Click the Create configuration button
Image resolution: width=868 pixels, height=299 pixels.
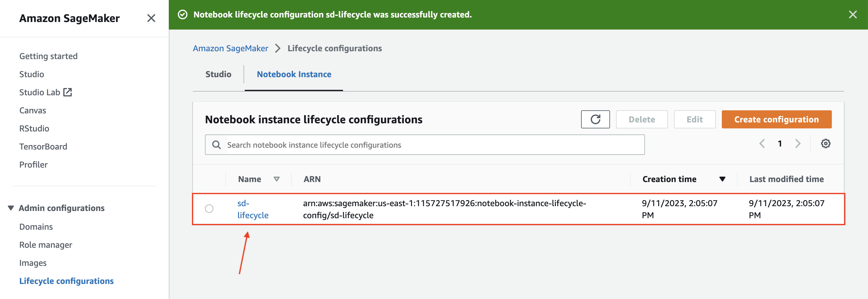[776, 119]
